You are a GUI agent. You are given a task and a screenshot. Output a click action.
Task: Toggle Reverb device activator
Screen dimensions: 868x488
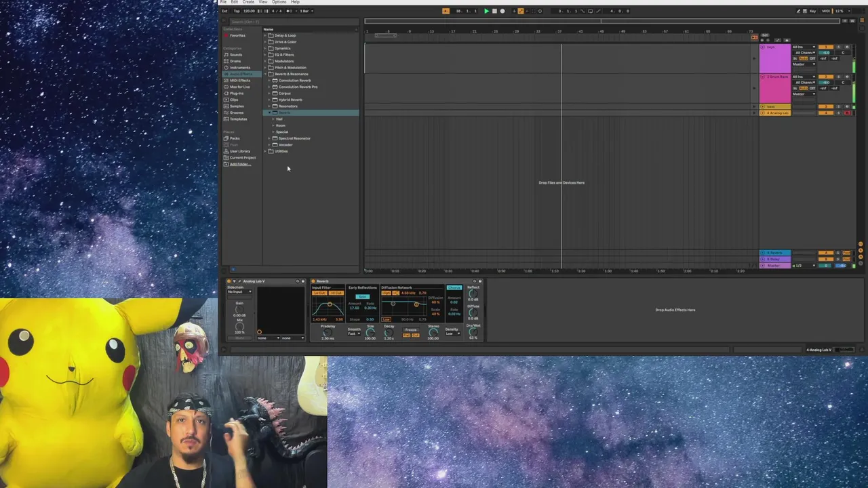click(313, 281)
